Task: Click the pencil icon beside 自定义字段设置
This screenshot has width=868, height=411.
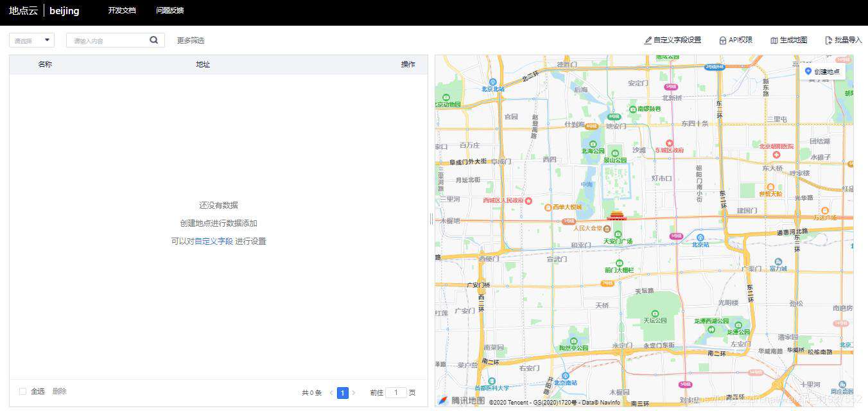Action: point(648,40)
